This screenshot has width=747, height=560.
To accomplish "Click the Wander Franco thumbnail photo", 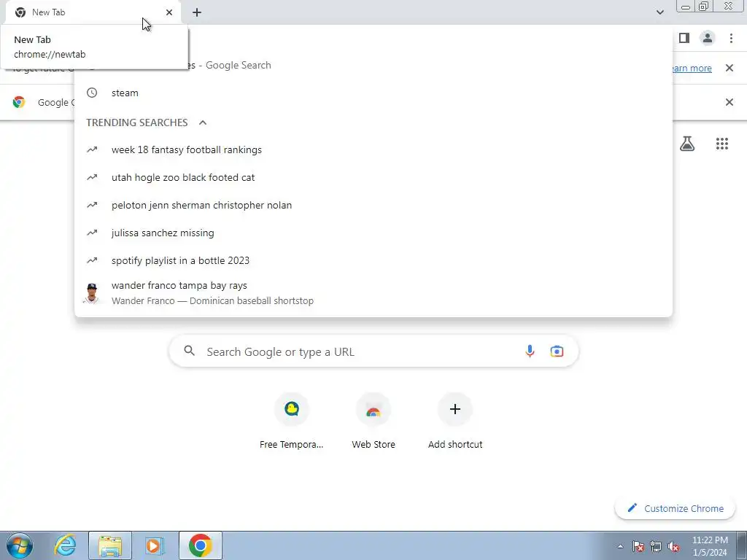I will (92, 293).
